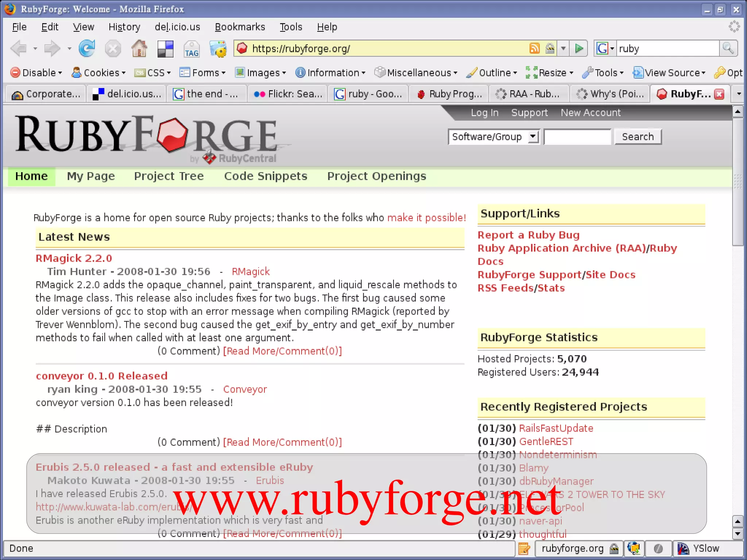This screenshot has height=560, width=747.
Task: Click the New Account link
Action: [x=591, y=113]
